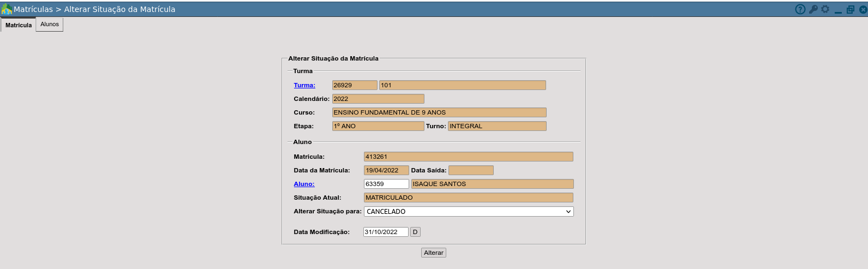Expand Alterar Situação para dropdown

(469, 211)
